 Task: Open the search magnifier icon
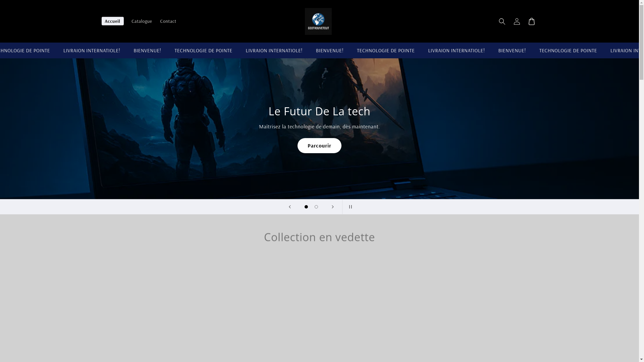tap(502, 21)
